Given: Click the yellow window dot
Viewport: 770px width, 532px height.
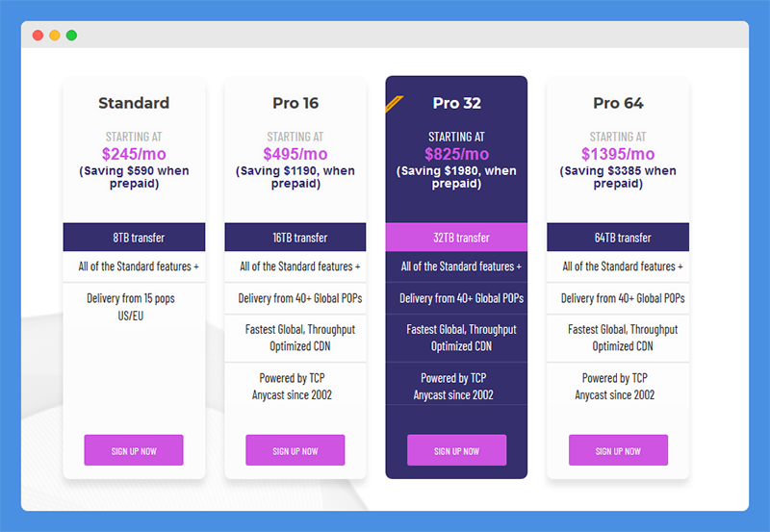Looking at the screenshot, I should point(55,36).
